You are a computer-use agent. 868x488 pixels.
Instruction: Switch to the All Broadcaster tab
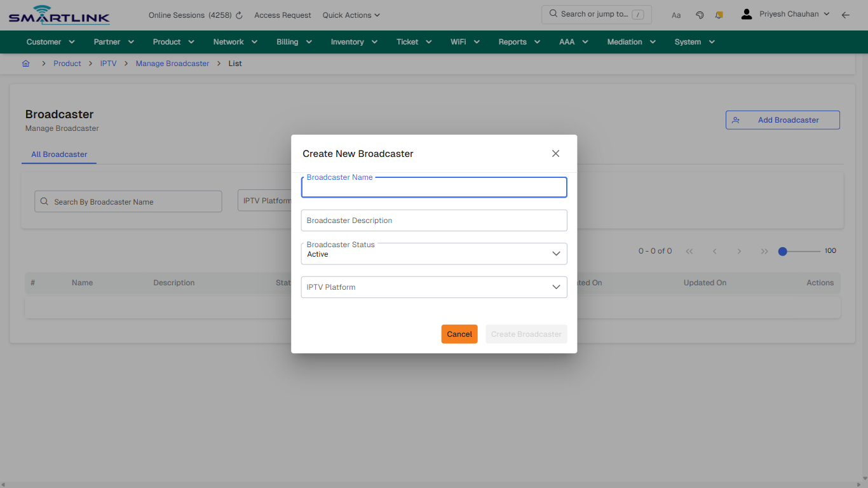click(x=59, y=154)
